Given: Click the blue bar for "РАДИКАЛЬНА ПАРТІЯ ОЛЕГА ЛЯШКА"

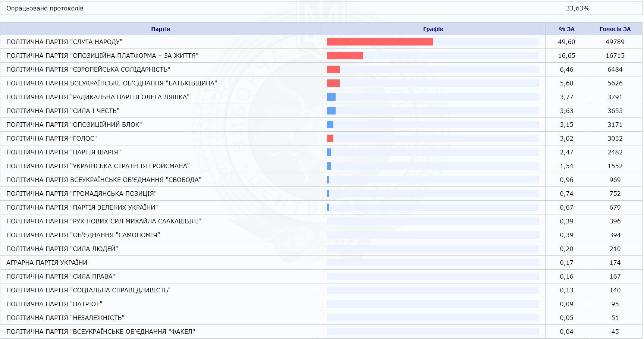Looking at the screenshot, I should click(x=331, y=97).
